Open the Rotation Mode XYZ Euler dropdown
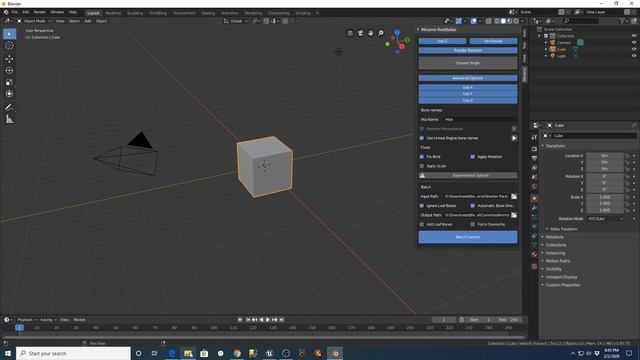 [x=606, y=219]
